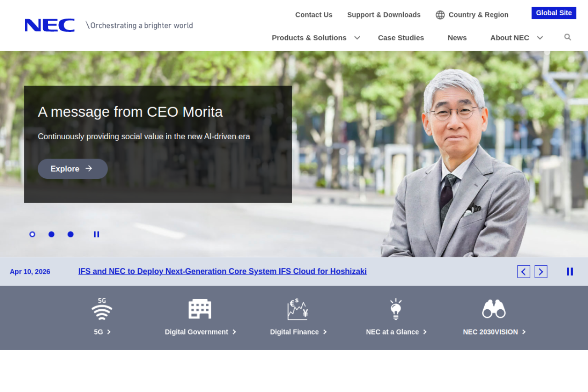Viewport: 588px width, 392px height.
Task: Click the NEC logo
Action: click(x=50, y=25)
